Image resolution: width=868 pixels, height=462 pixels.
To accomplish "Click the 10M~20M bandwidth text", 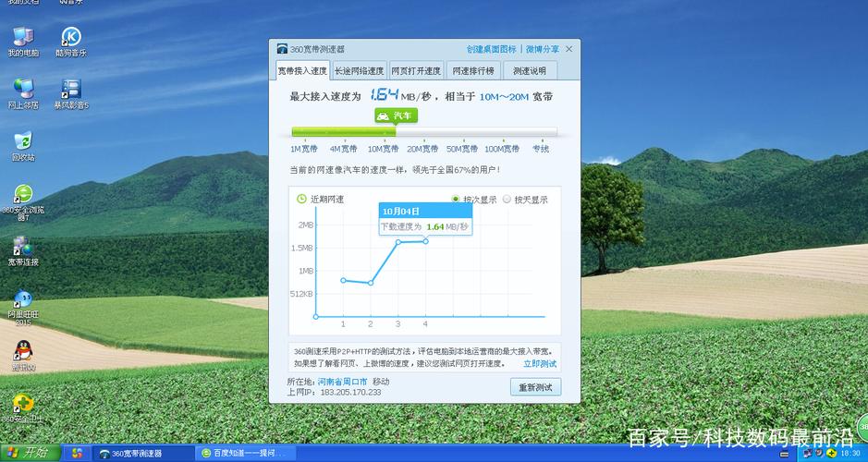I will 504,97.
